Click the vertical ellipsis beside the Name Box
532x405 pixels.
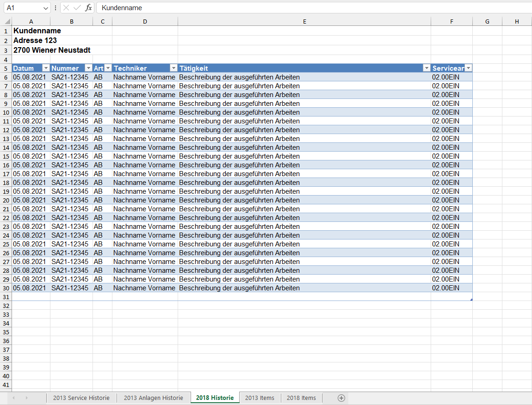tap(55, 7)
